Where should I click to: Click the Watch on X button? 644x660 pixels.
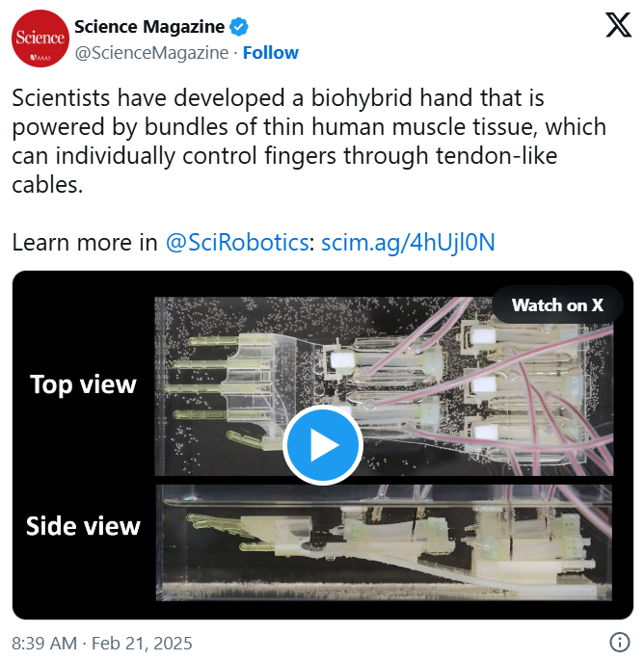coord(557,304)
